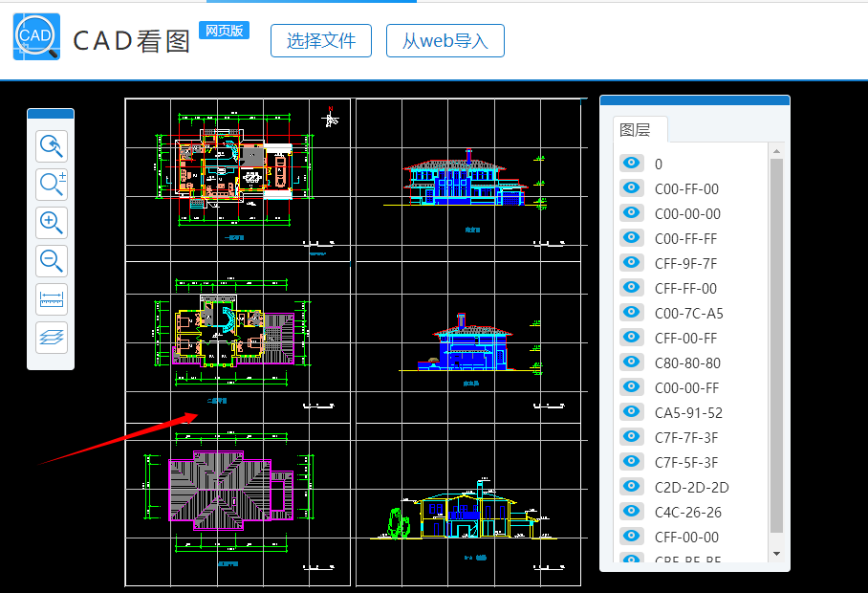The height and width of the screenshot is (593, 868).
Task: Click the 网页版 badge
Action: pos(224,31)
